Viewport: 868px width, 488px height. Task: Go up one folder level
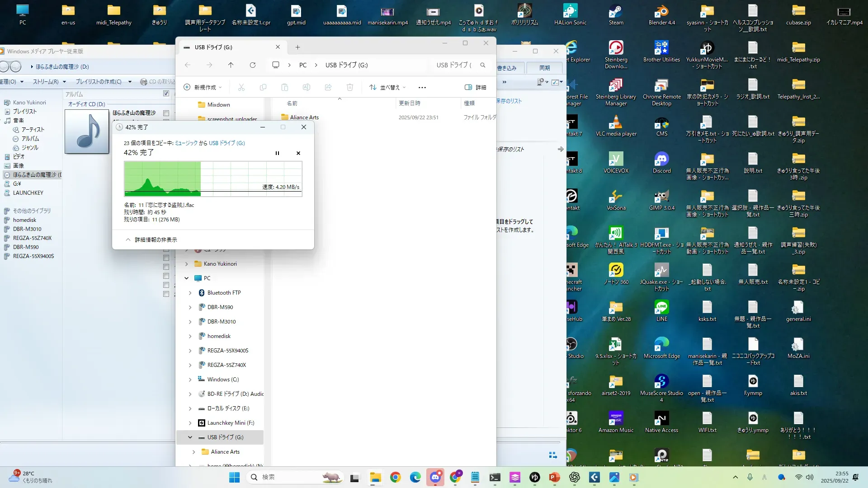(x=231, y=65)
